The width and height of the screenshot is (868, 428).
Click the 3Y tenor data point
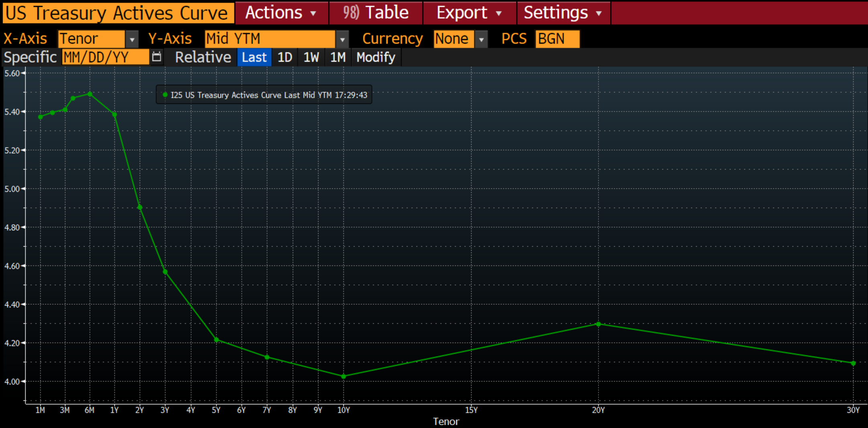tap(165, 272)
